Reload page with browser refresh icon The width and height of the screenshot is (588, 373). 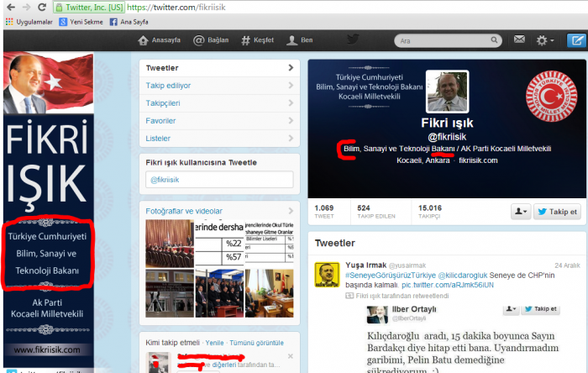point(42,5)
